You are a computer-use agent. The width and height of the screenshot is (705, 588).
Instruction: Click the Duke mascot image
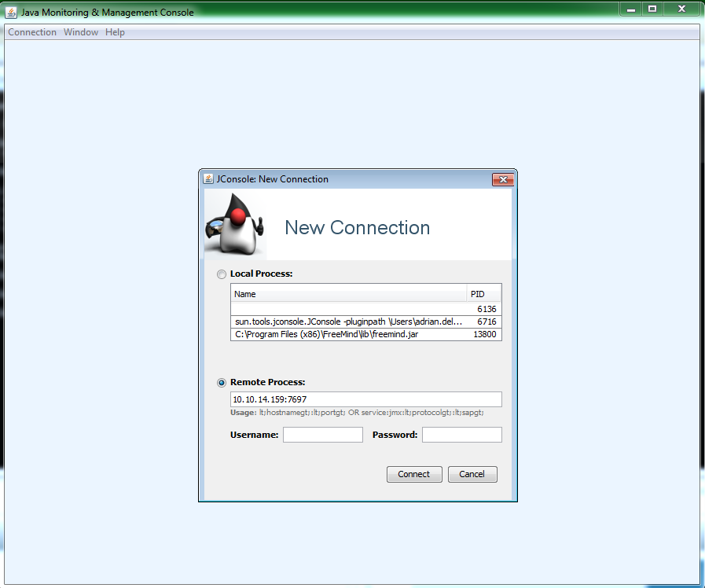click(235, 224)
